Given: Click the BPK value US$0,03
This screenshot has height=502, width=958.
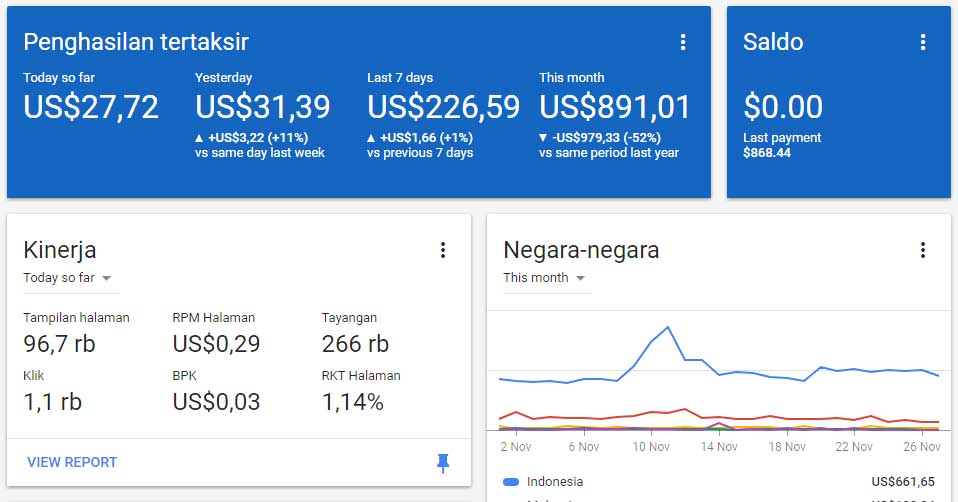Looking at the screenshot, I should [216, 402].
